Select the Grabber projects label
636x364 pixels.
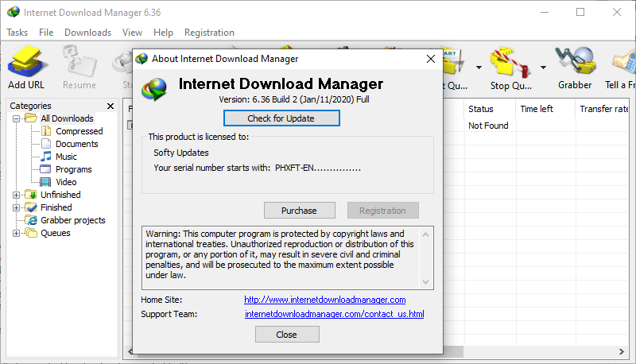point(73,220)
